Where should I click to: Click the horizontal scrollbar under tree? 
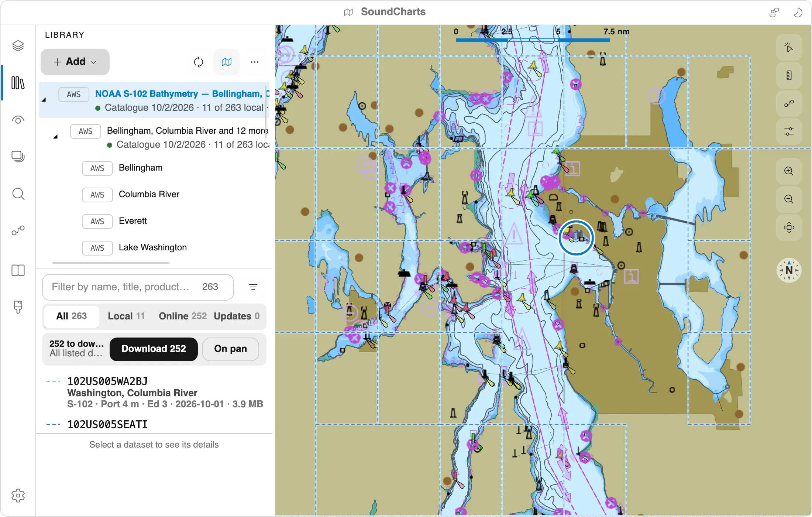[x=111, y=263]
